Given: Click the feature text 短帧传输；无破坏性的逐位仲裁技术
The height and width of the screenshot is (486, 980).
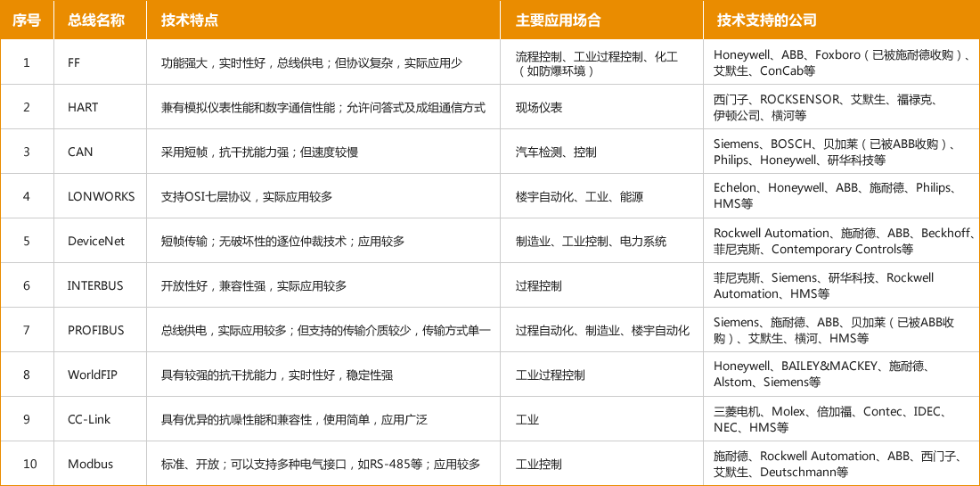Looking at the screenshot, I should [x=254, y=241].
